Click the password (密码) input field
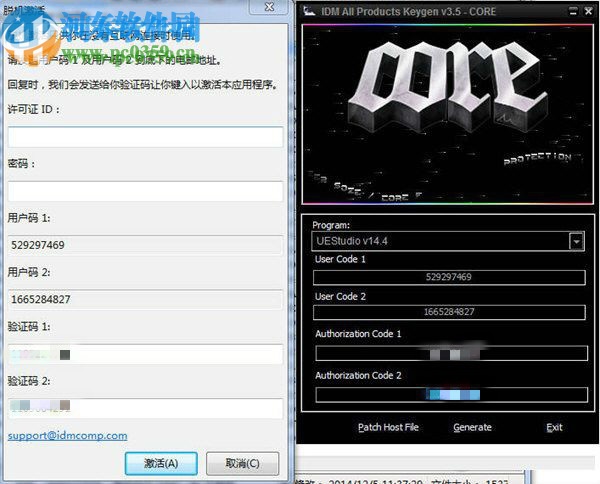Image resolution: width=600 pixels, height=484 pixels. tap(145, 191)
